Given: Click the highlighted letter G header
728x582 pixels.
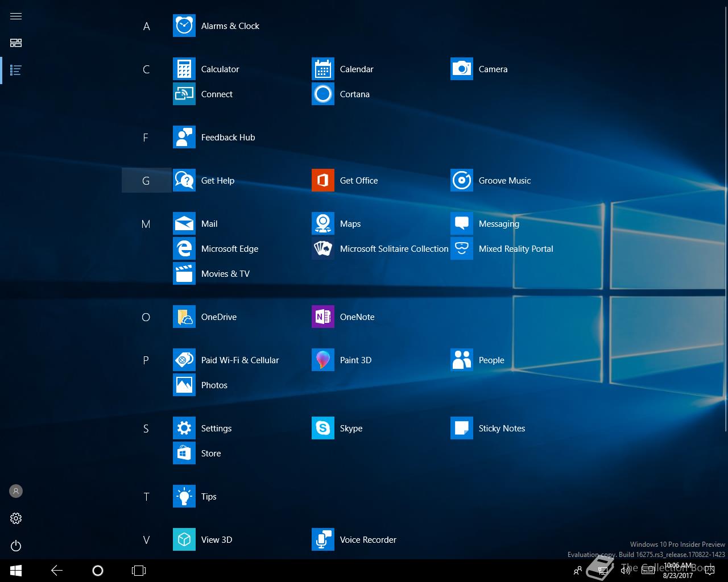Looking at the screenshot, I should coord(146,180).
